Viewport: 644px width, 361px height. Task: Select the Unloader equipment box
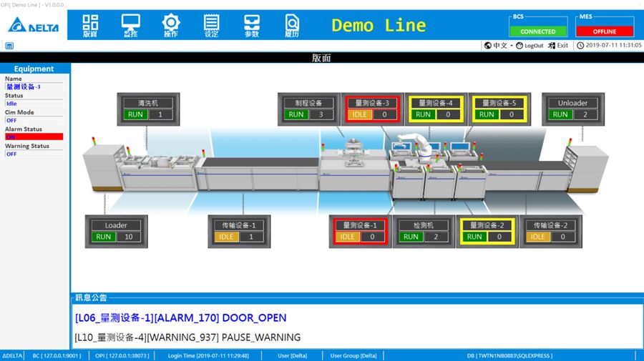[572, 109]
